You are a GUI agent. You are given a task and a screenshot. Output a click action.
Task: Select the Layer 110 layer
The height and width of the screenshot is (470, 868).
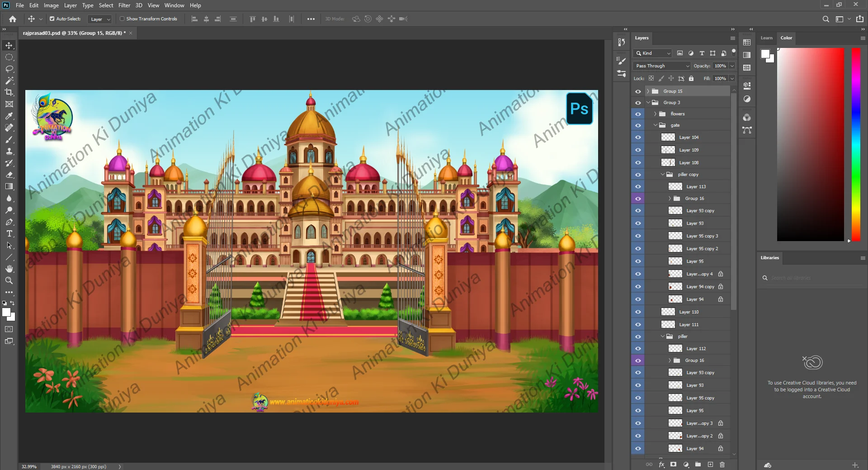tap(689, 312)
